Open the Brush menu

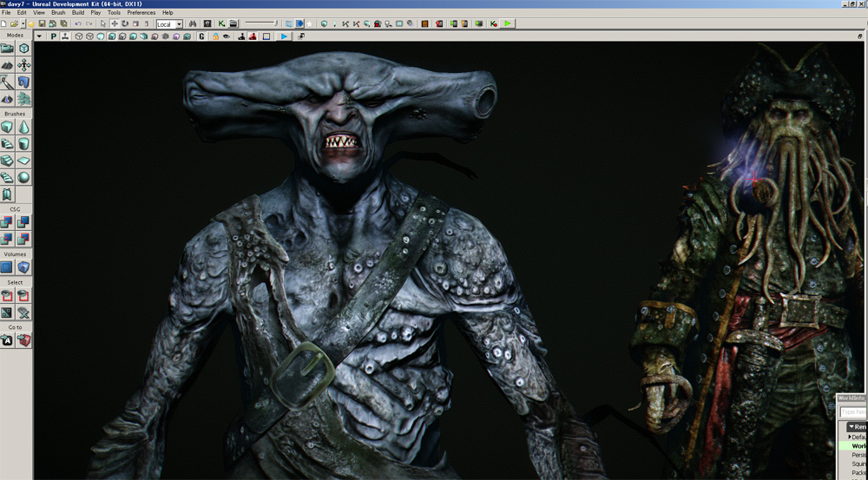pos(58,12)
